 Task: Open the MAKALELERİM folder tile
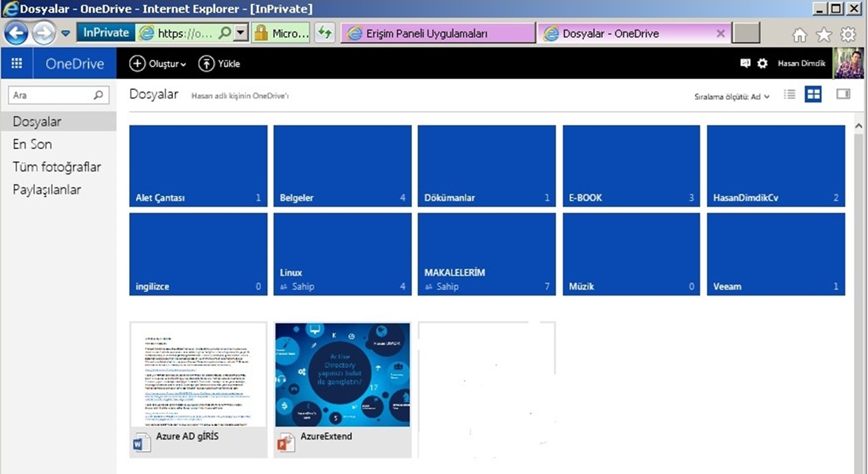[x=487, y=254]
